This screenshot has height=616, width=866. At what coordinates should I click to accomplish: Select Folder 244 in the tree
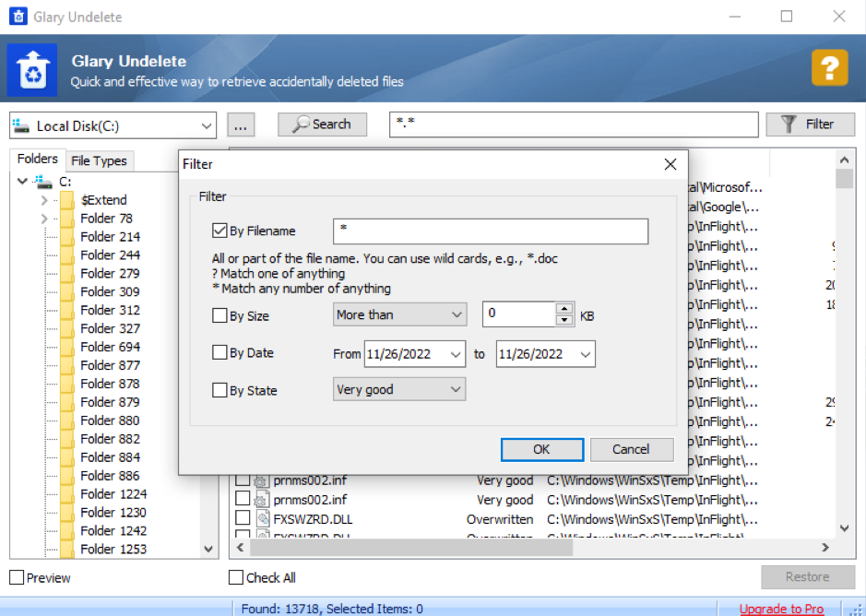tap(111, 255)
